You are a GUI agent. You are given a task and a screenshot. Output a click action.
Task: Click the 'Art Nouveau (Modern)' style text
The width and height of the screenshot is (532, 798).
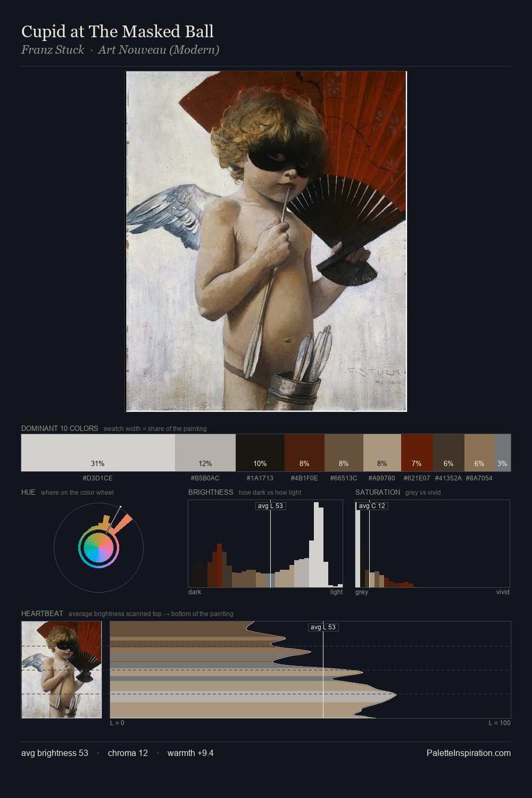coord(159,50)
